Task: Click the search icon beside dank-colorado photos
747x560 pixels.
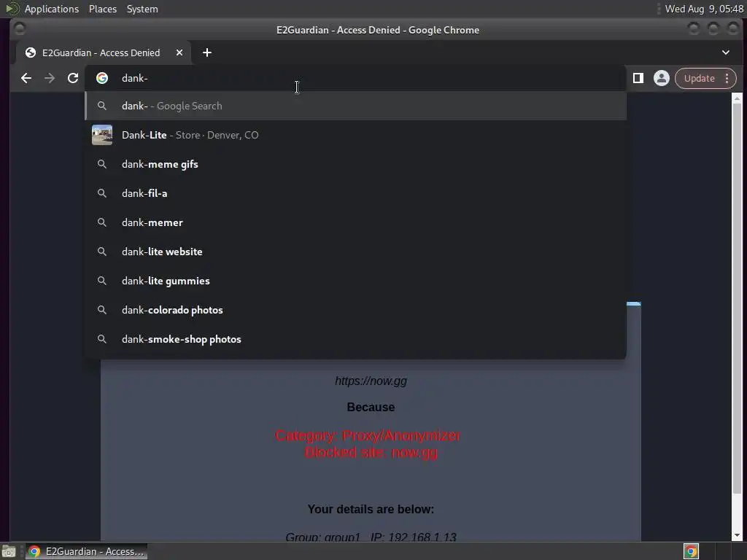Action: (x=102, y=310)
